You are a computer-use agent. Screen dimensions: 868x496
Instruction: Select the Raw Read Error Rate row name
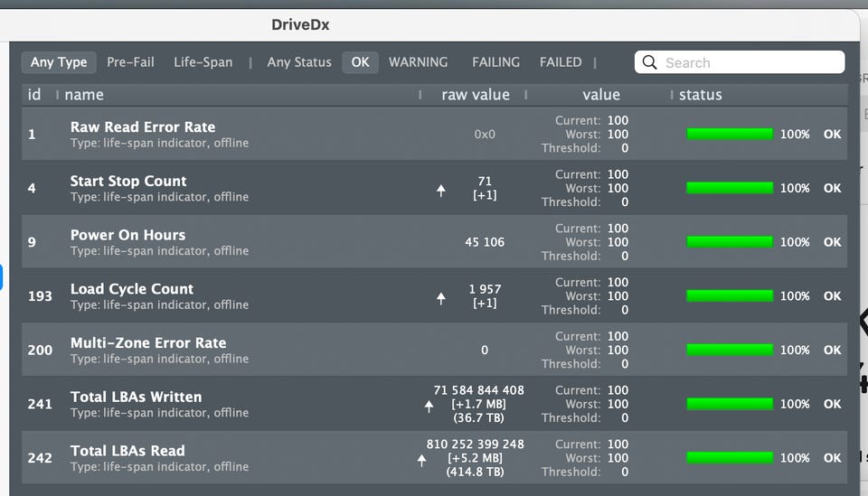click(x=143, y=127)
